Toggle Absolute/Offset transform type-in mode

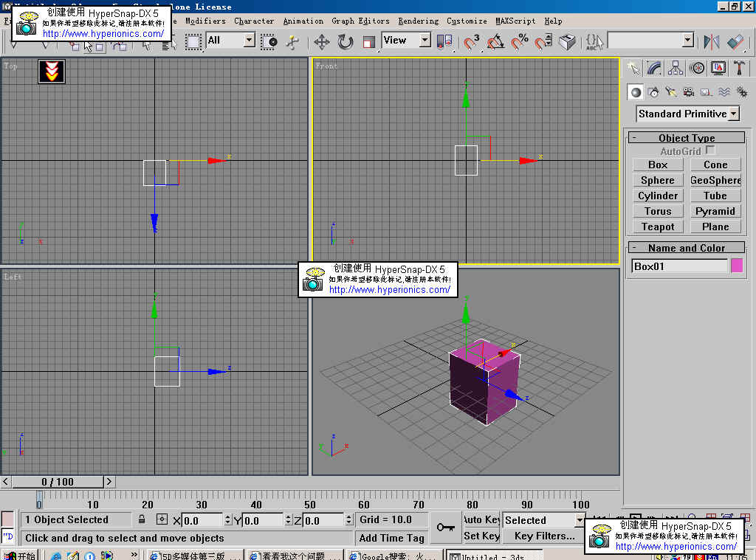tap(162, 519)
